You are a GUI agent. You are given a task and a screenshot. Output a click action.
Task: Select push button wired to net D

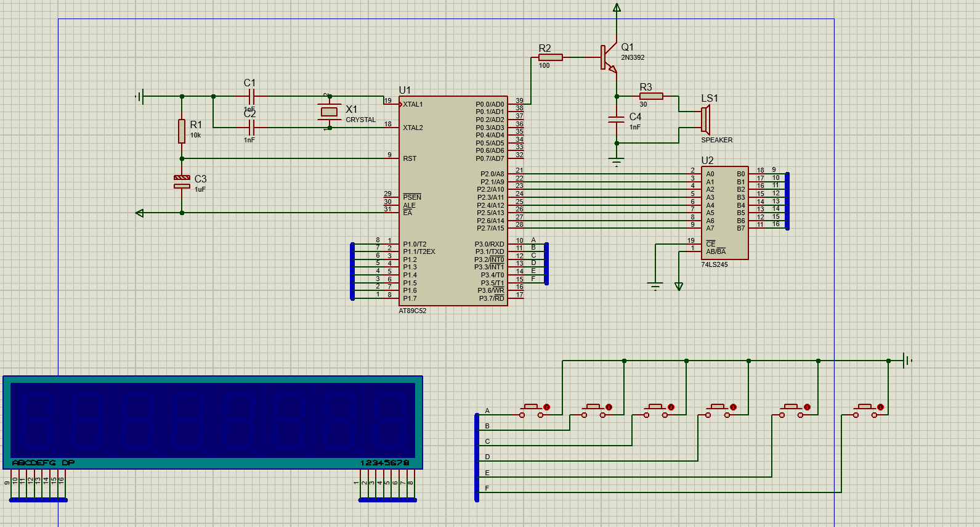pyautogui.click(x=718, y=411)
